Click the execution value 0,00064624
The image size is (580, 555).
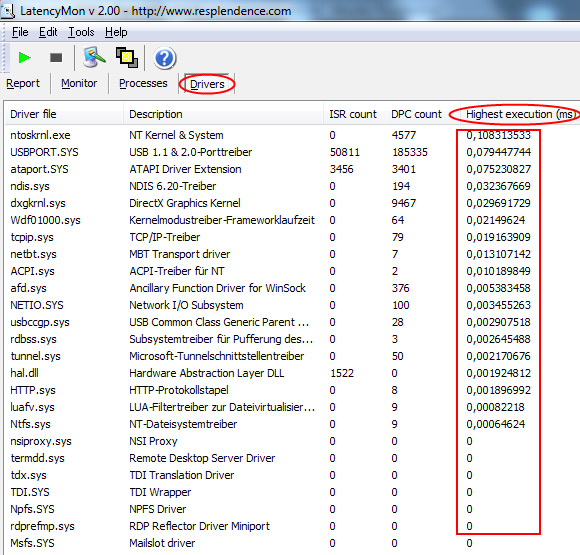tap(496, 424)
